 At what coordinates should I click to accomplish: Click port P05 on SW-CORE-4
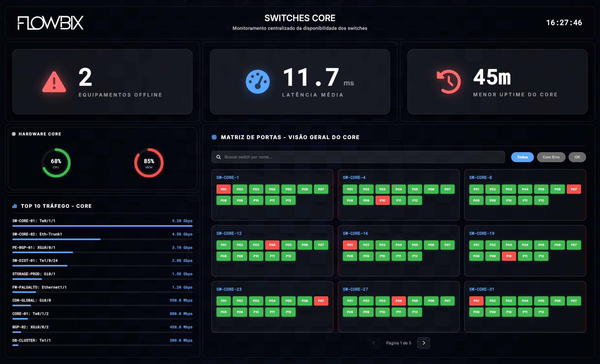point(415,189)
